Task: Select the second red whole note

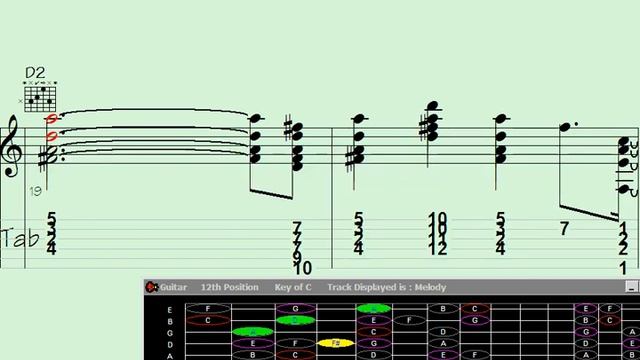Action: [x=51, y=136]
